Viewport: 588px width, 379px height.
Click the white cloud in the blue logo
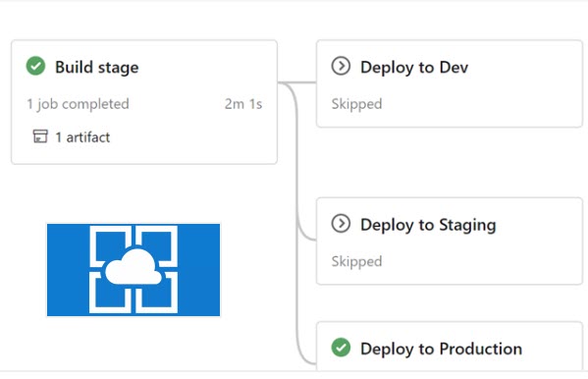pos(134,266)
